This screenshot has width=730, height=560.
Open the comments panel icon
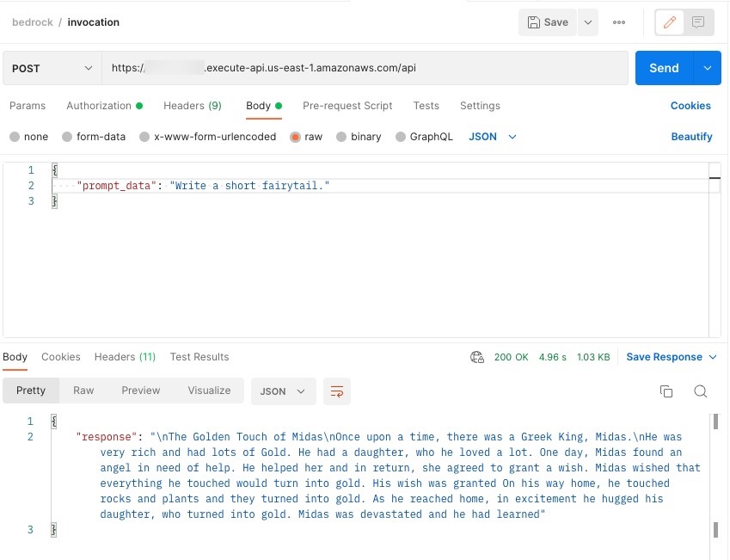[698, 22]
